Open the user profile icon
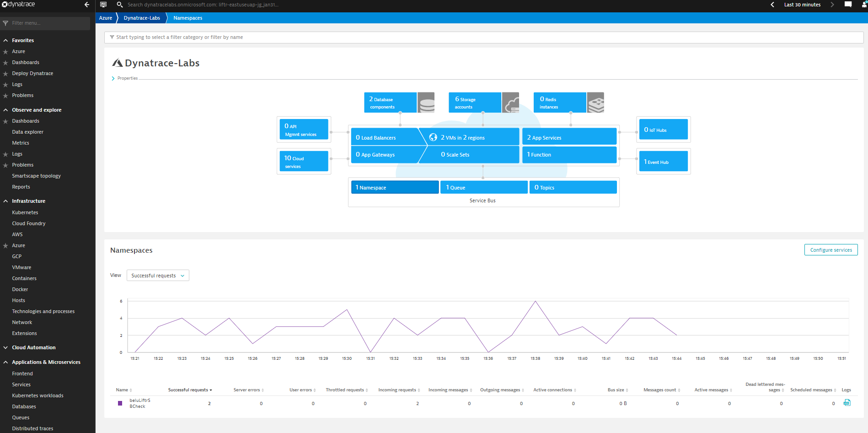 coord(864,5)
